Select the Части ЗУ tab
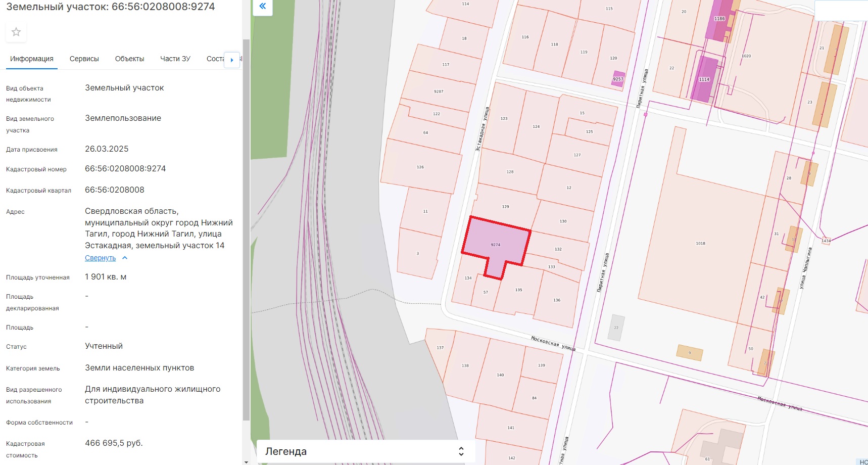868x465 pixels. (175, 59)
